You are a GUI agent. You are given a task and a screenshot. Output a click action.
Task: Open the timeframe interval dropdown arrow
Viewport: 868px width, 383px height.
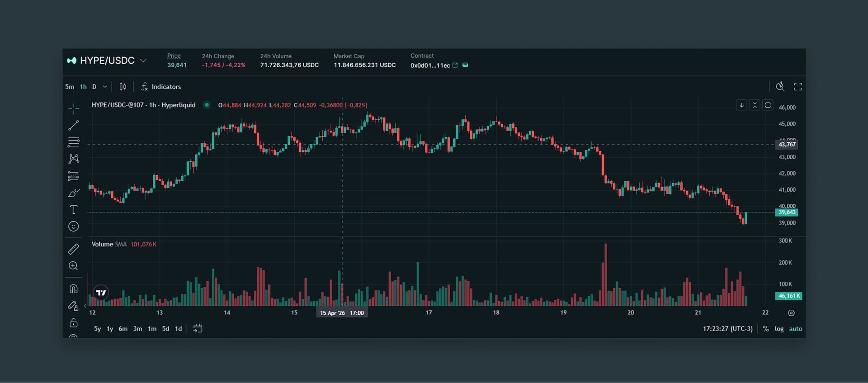pyautogui.click(x=105, y=87)
